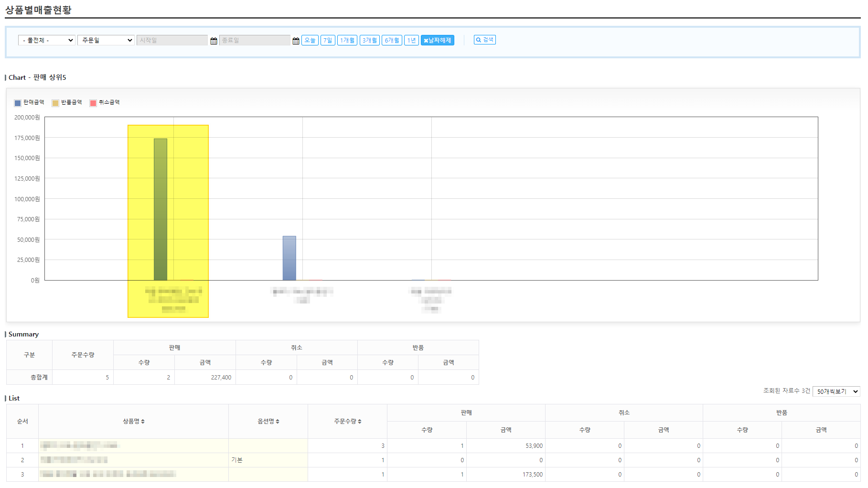Sort list by 옵션명 column arrows
This screenshot has height=488, width=868.
pos(278,422)
